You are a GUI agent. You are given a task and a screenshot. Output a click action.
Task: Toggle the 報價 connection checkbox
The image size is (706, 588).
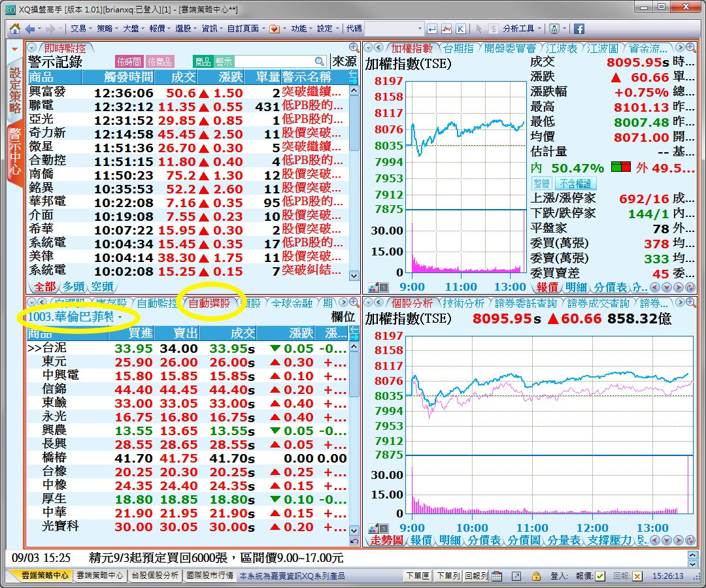click(600, 576)
